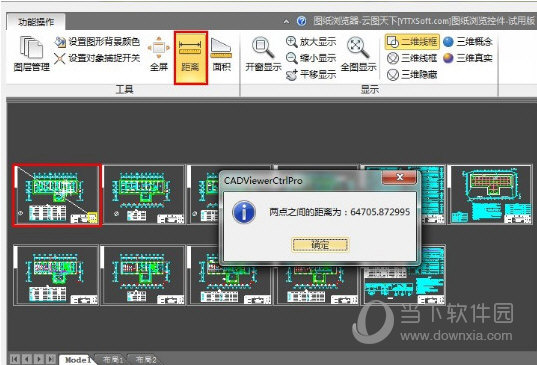Choose 开窗显示 window zoom
Image resolution: width=537 pixels, height=365 pixels.
coord(263,54)
